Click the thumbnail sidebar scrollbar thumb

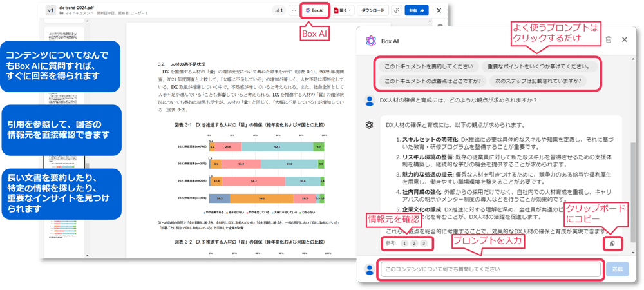(x=87, y=166)
